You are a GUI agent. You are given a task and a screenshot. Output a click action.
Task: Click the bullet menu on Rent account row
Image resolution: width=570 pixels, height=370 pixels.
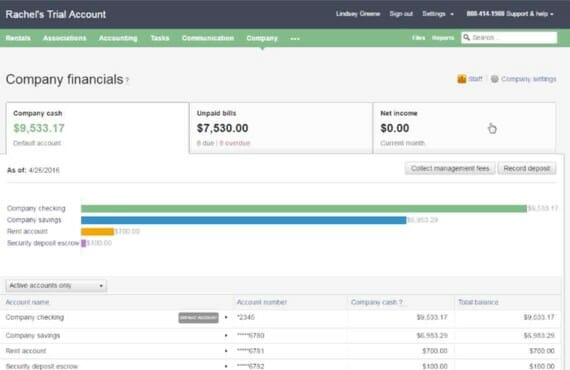coord(226,351)
